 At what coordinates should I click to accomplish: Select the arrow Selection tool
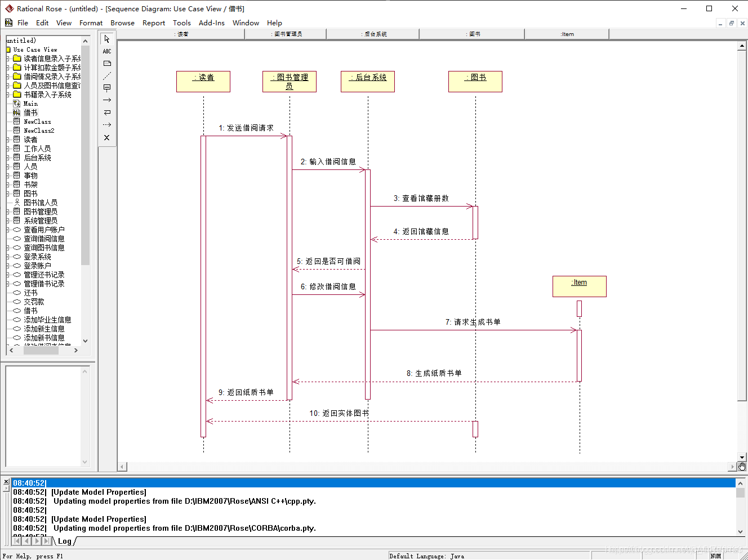107,39
